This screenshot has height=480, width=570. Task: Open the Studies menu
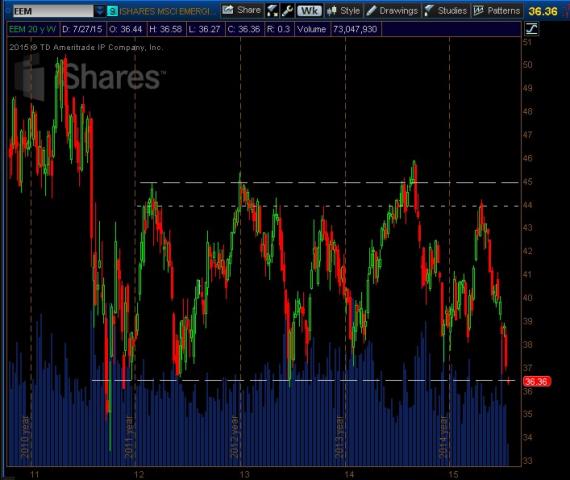(x=446, y=11)
